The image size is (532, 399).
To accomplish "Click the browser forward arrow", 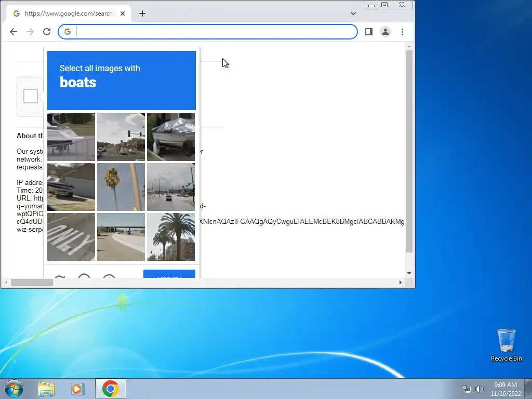I will 30,32.
